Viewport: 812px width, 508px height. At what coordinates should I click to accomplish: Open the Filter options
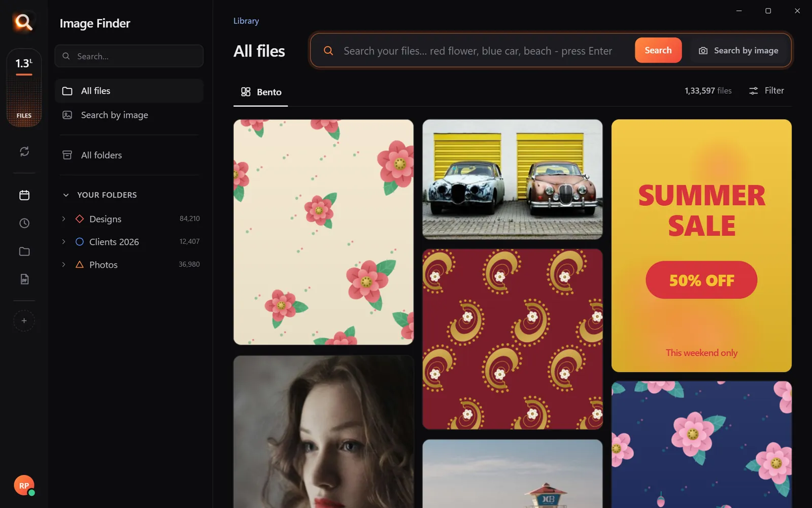point(767,90)
